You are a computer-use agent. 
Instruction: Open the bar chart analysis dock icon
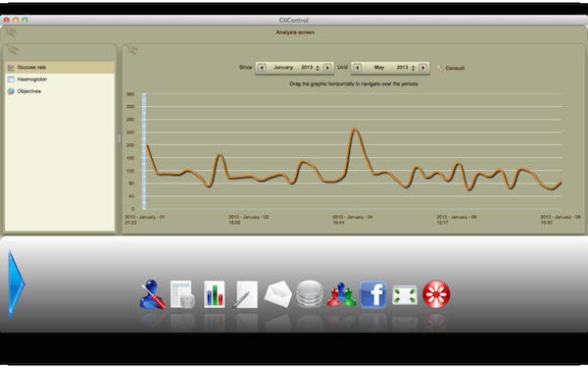click(x=214, y=294)
